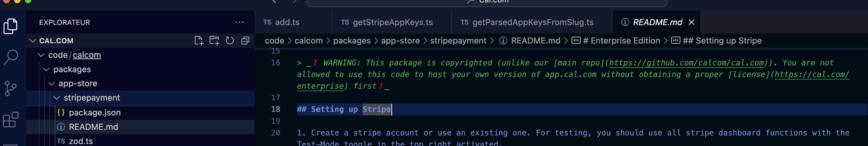Click the Cal.com command center search box
The width and height of the screenshot is (868, 146).
tap(487, 2)
